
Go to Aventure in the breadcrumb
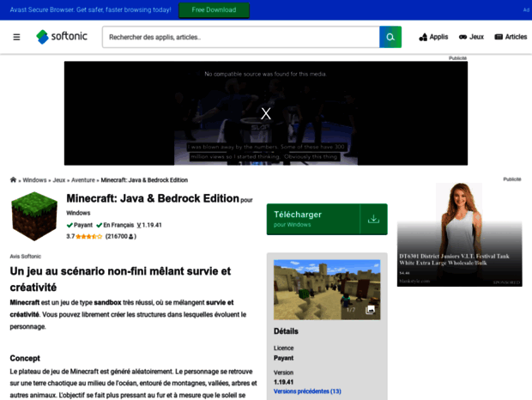click(83, 180)
